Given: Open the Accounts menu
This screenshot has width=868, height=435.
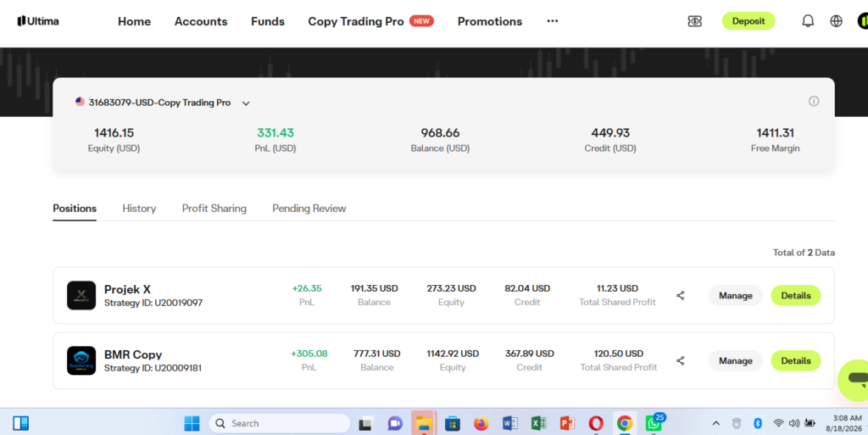Looking at the screenshot, I should click(201, 21).
